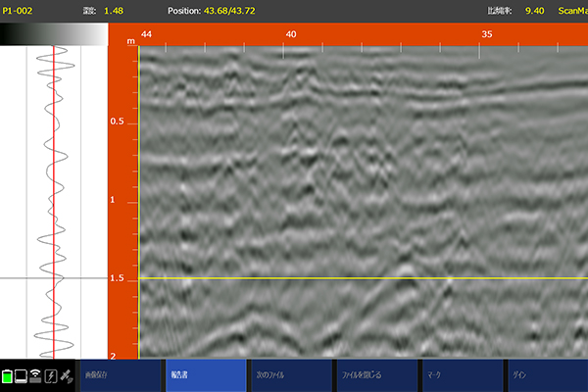Click the laptop connection status icon

23,376
